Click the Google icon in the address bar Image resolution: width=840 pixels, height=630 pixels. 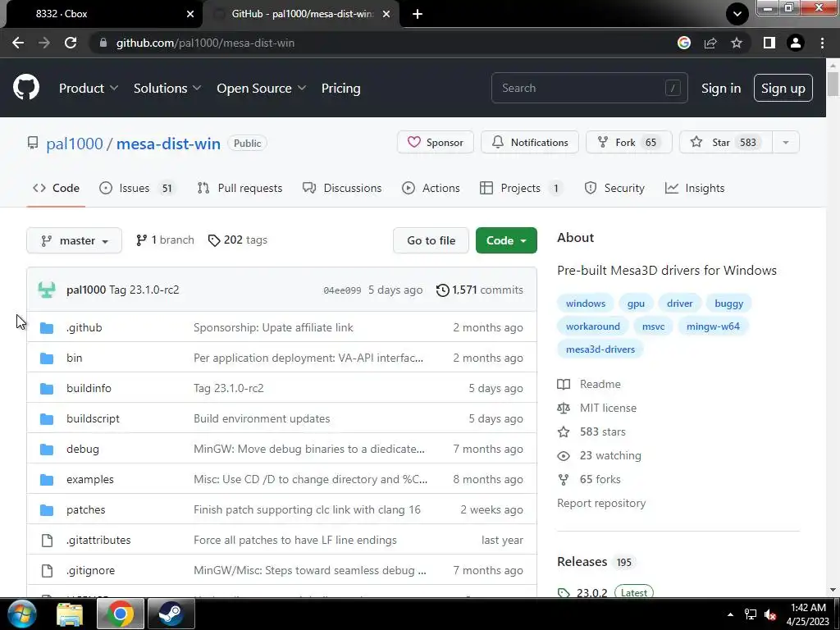click(684, 43)
